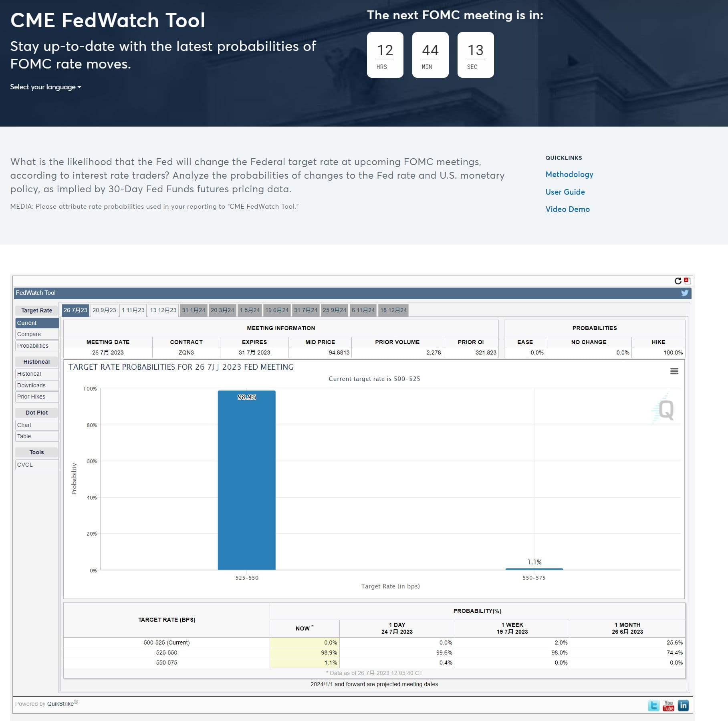
Task: Click the 98.9% bar for 525-550
Action: coord(246,480)
